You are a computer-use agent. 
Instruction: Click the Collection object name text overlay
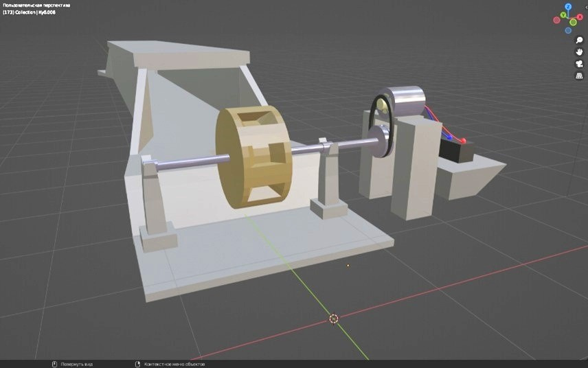pyautogui.click(x=27, y=12)
